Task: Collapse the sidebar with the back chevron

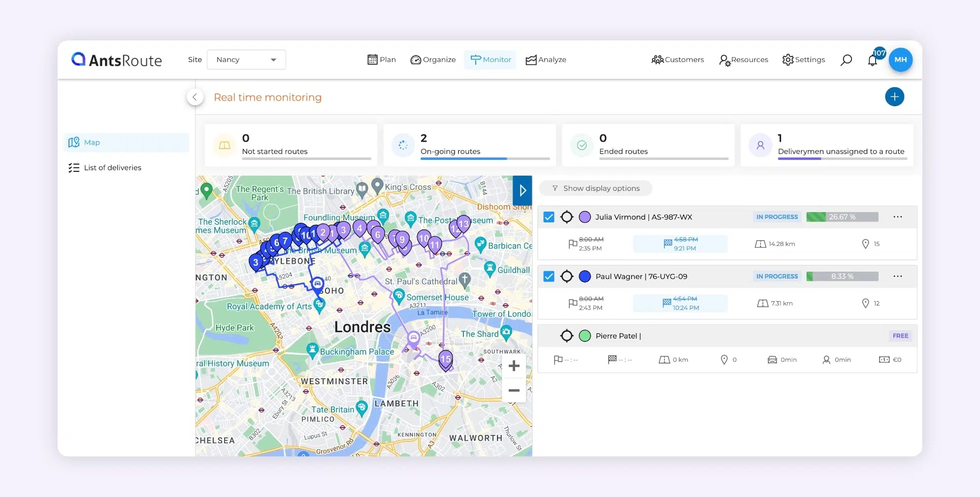Action: coord(195,97)
